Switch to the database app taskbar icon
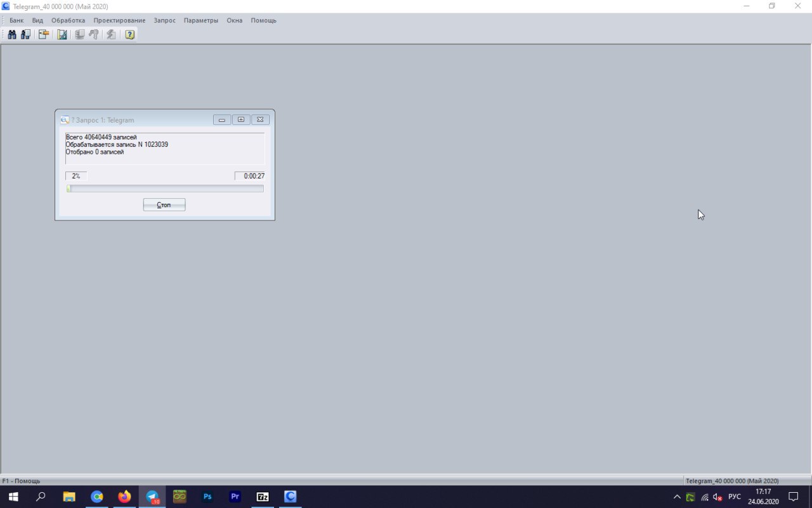 pyautogui.click(x=291, y=497)
